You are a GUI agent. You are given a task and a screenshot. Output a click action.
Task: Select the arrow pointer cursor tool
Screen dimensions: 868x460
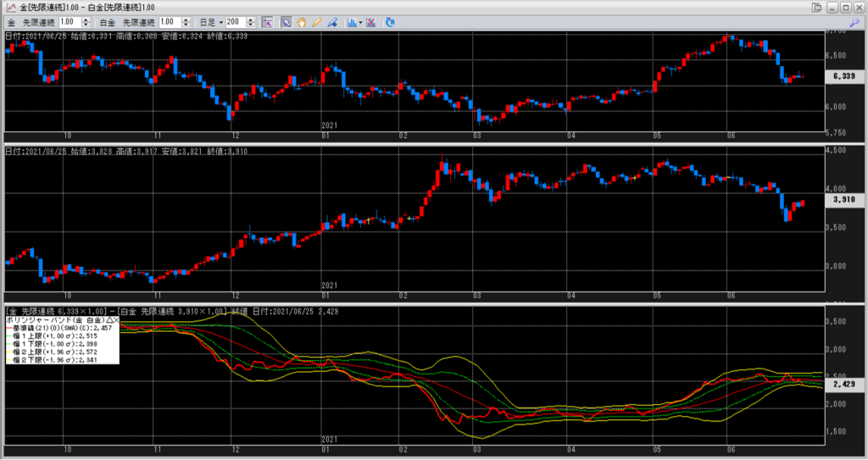(287, 21)
